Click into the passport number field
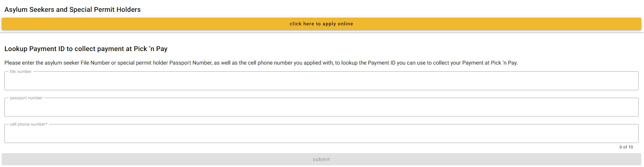Viewport: 644px width, 167px height. pos(321,108)
